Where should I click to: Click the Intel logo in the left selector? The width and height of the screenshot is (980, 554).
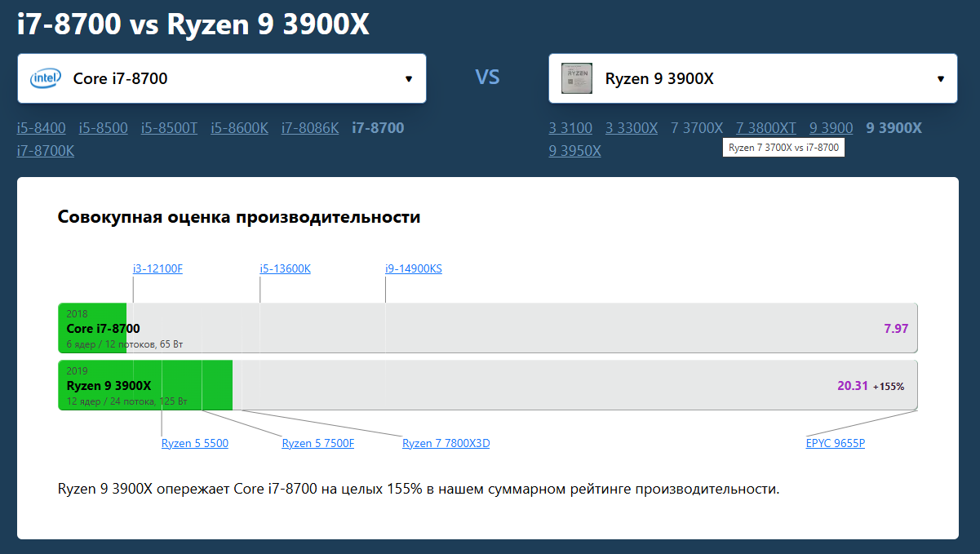45,78
